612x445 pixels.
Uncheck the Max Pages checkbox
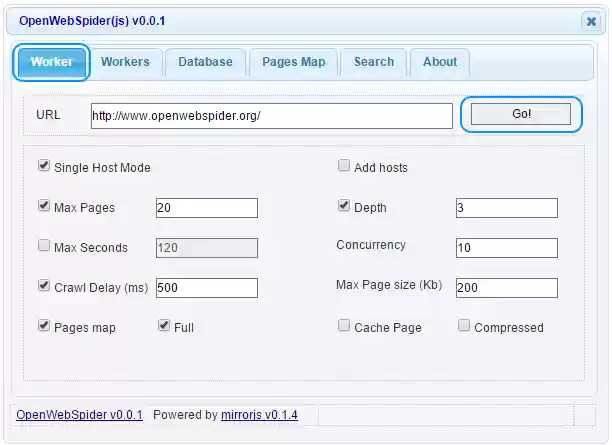click(x=44, y=206)
